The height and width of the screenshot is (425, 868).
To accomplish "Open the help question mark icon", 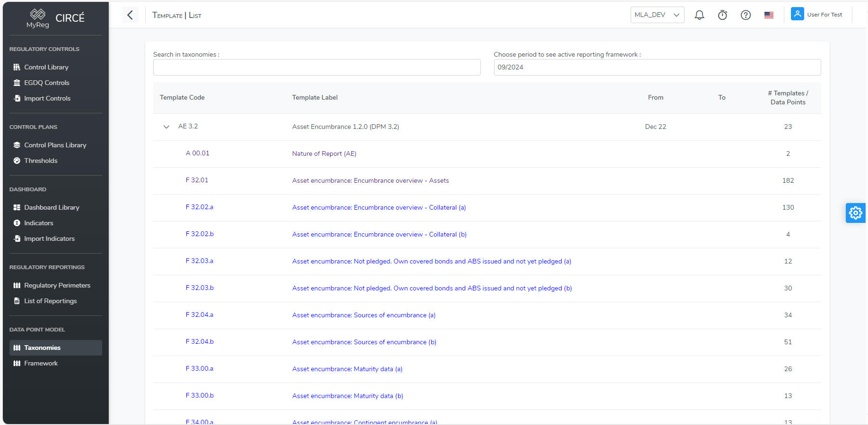I will pyautogui.click(x=746, y=15).
